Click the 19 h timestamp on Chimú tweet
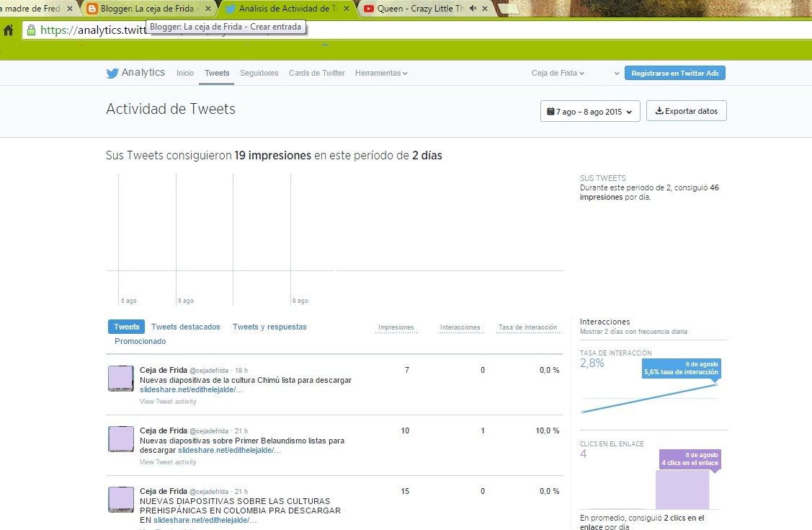The image size is (812, 530). 241,371
